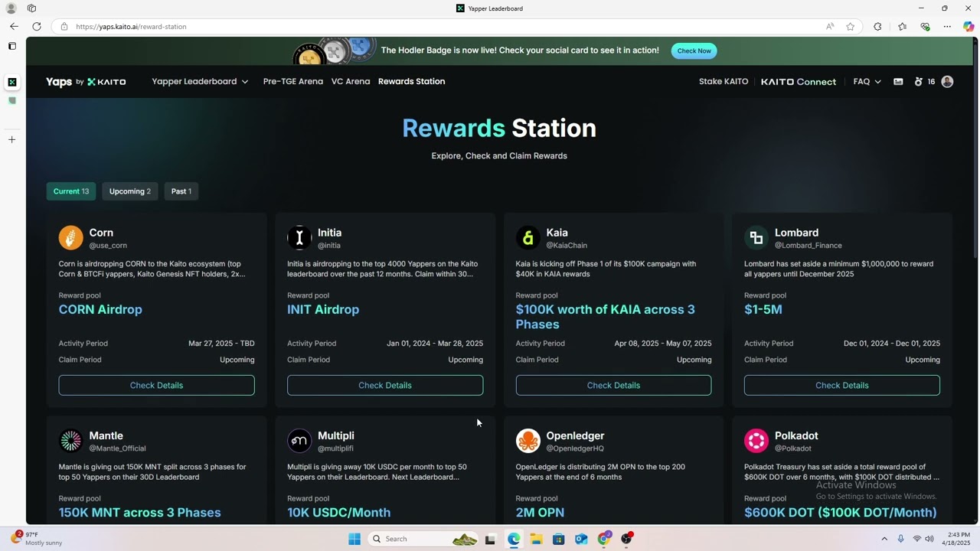Screen dimensions: 980x551
Task: Click the browser address bar URL
Action: 131,27
